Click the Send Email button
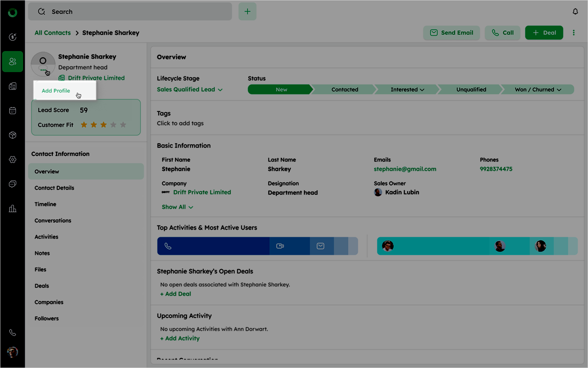 click(451, 33)
